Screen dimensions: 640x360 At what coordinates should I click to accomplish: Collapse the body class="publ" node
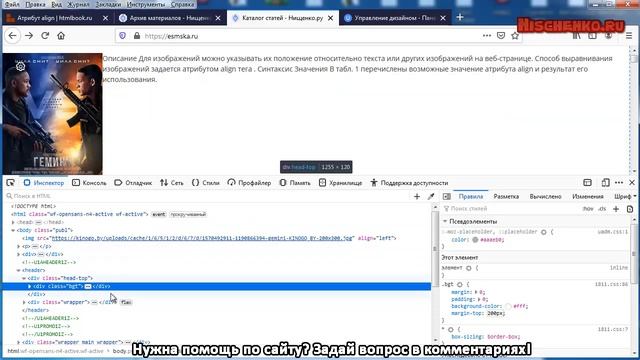pyautogui.click(x=13, y=230)
